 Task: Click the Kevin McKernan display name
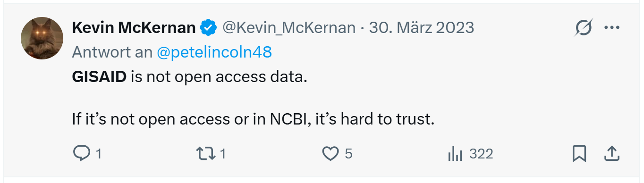[x=134, y=28]
